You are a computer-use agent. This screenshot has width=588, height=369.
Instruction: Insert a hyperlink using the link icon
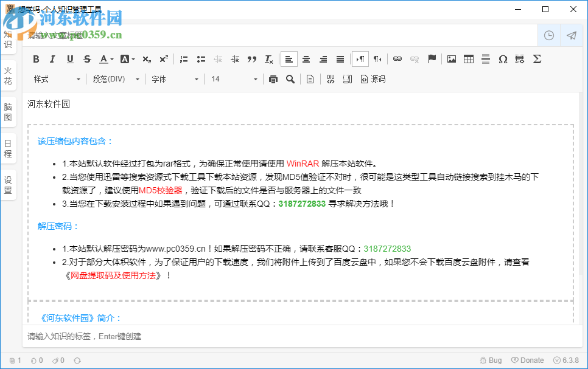[397, 59]
